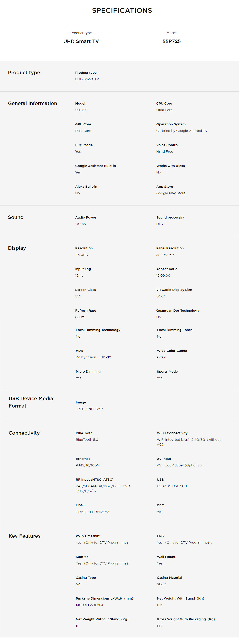The image size is (239, 644).
Task: Click the 55P725 model title at top
Action: (x=171, y=41)
